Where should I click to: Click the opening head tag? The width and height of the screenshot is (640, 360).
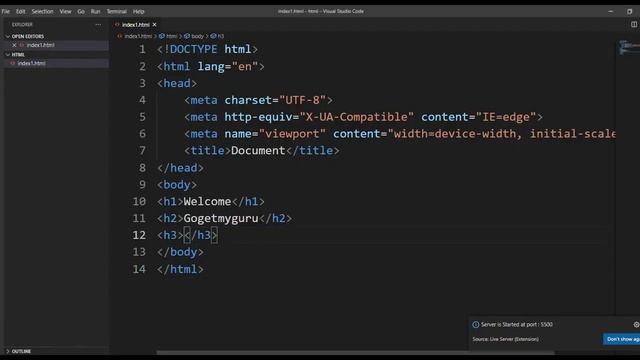pos(177,83)
